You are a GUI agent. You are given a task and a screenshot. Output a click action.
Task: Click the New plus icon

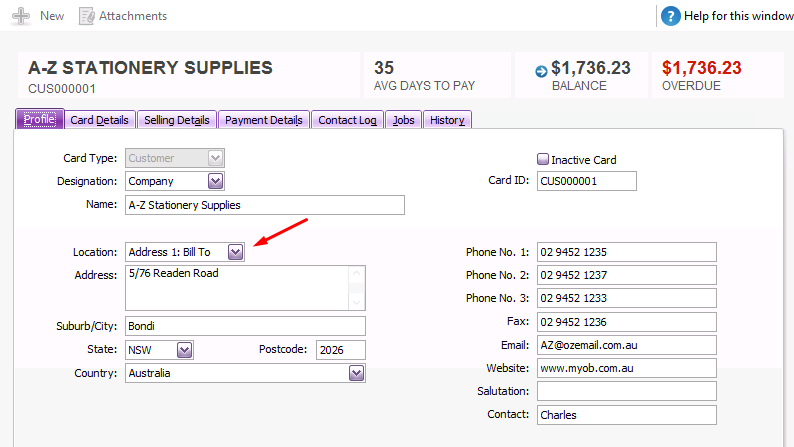tap(20, 16)
